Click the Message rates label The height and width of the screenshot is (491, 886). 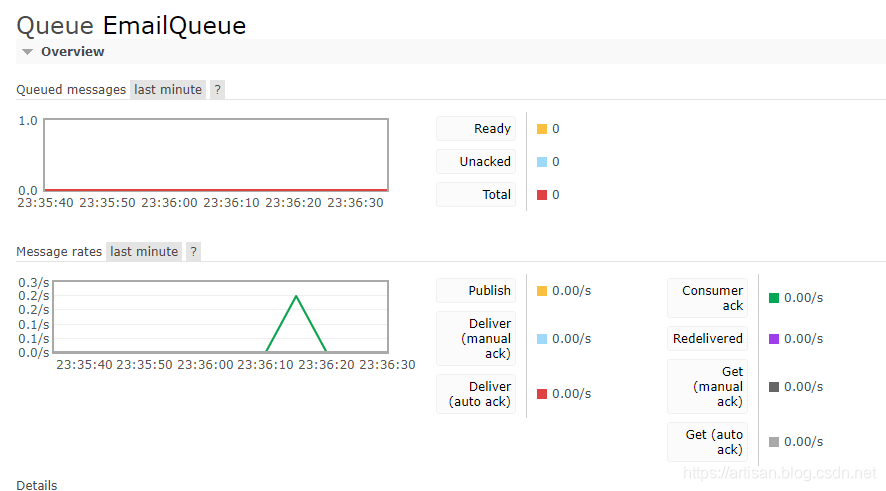[x=59, y=252]
